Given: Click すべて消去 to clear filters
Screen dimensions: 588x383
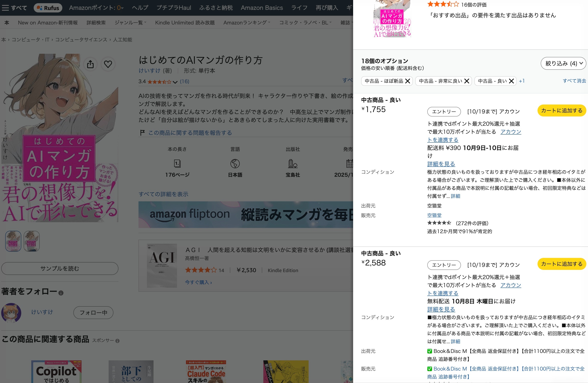Looking at the screenshot, I should (574, 81).
